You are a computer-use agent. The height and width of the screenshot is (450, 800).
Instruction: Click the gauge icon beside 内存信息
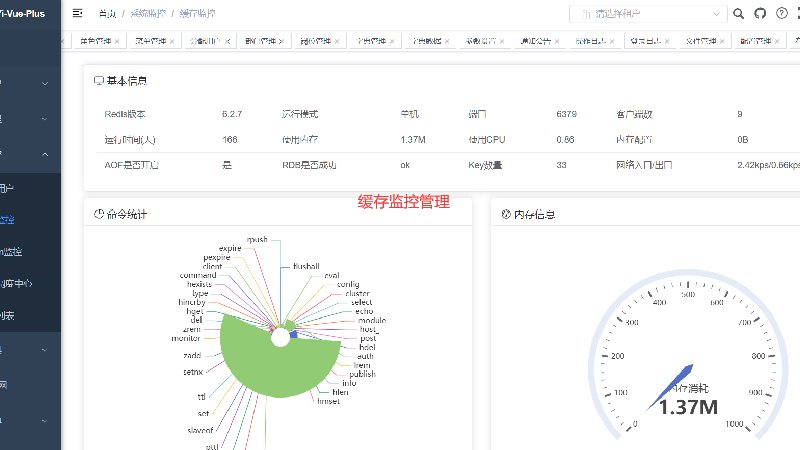(x=506, y=214)
